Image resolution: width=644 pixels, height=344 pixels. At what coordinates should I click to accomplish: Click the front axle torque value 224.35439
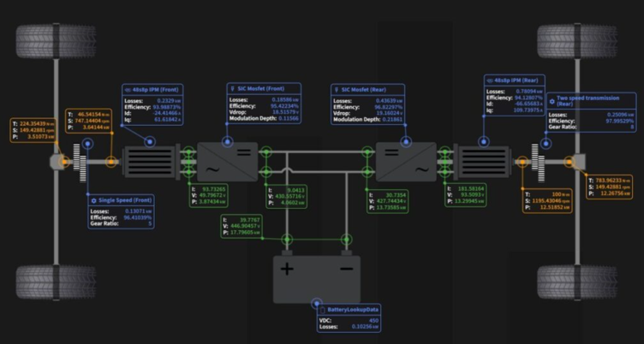[x=31, y=123]
